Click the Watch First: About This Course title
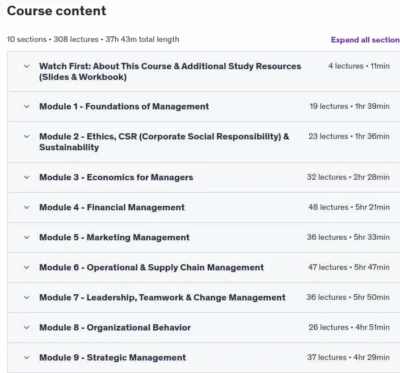This screenshot has width=400, height=373. point(170,71)
